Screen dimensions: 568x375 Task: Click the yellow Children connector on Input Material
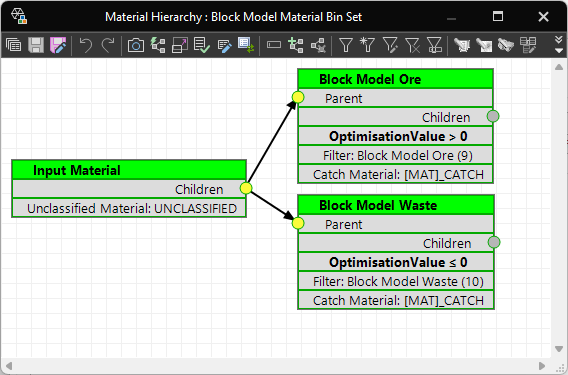246,188
